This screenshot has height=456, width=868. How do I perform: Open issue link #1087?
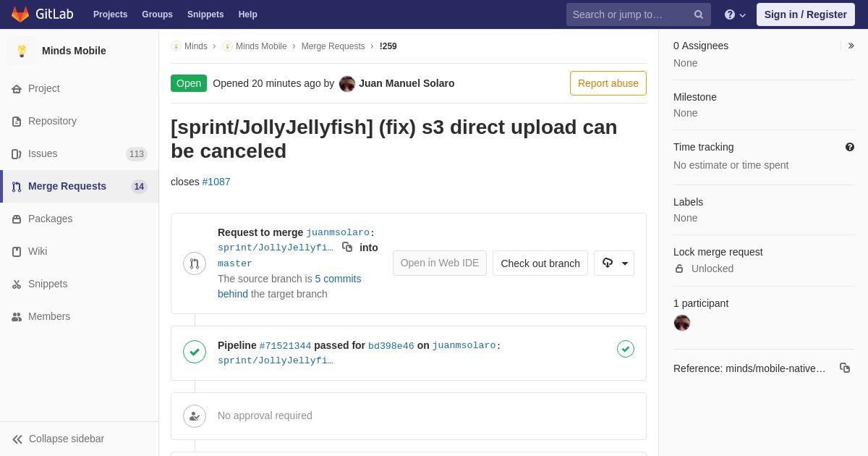point(216,182)
